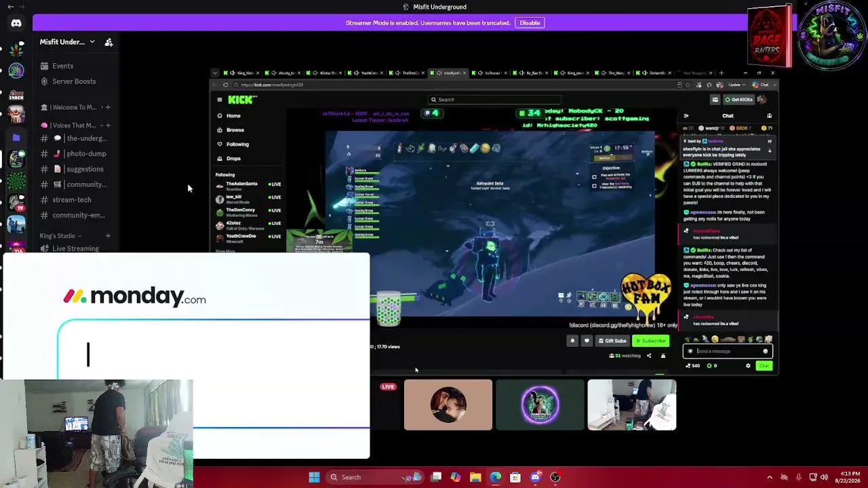Open Kick chat settings gear icon
This screenshot has height=488, width=868.
coord(749,366)
